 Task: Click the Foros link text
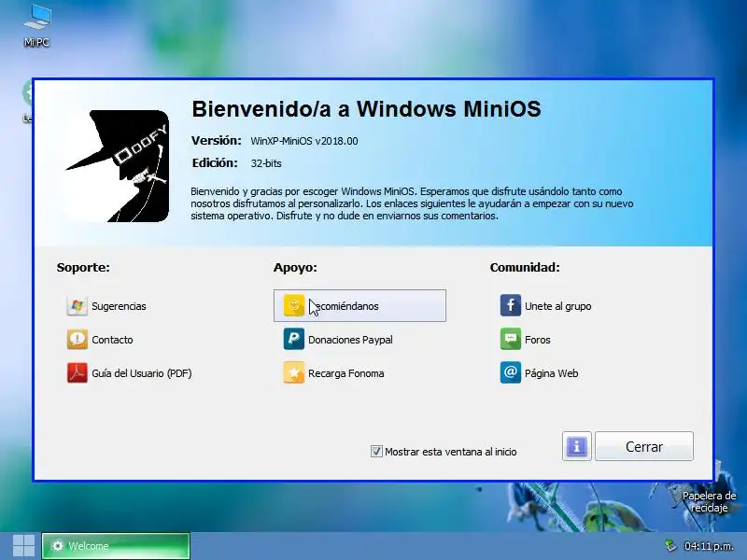(538, 340)
